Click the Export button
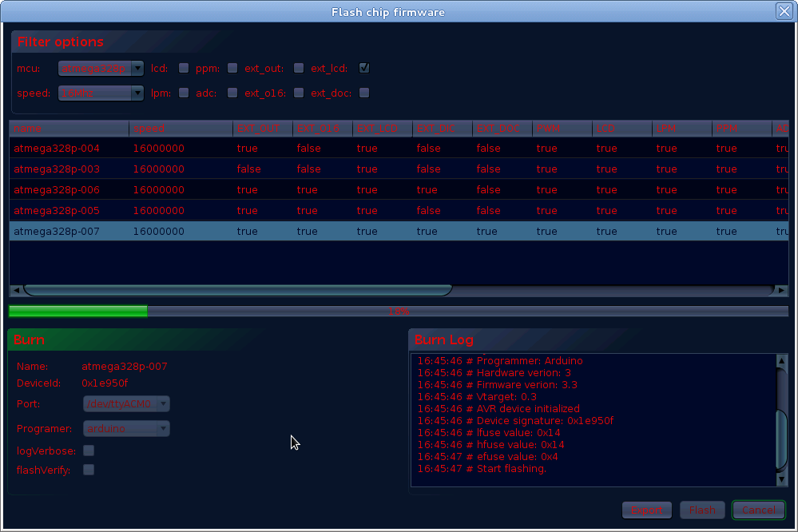The width and height of the screenshot is (798, 532). pyautogui.click(x=647, y=510)
